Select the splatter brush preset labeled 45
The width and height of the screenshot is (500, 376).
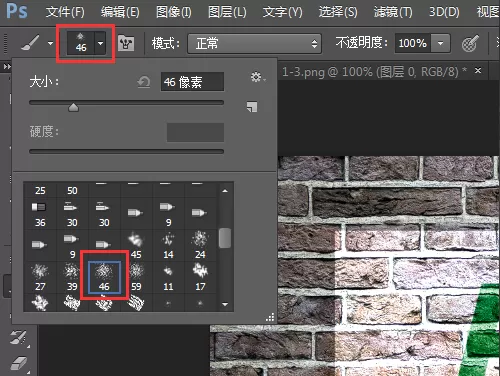(x=136, y=246)
